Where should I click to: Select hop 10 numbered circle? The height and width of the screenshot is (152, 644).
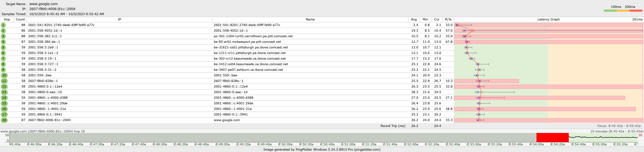(4, 75)
